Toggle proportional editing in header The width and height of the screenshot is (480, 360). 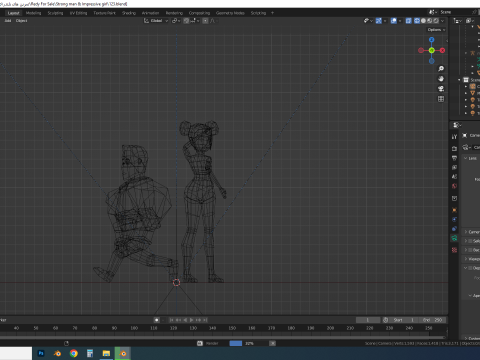coord(205,21)
